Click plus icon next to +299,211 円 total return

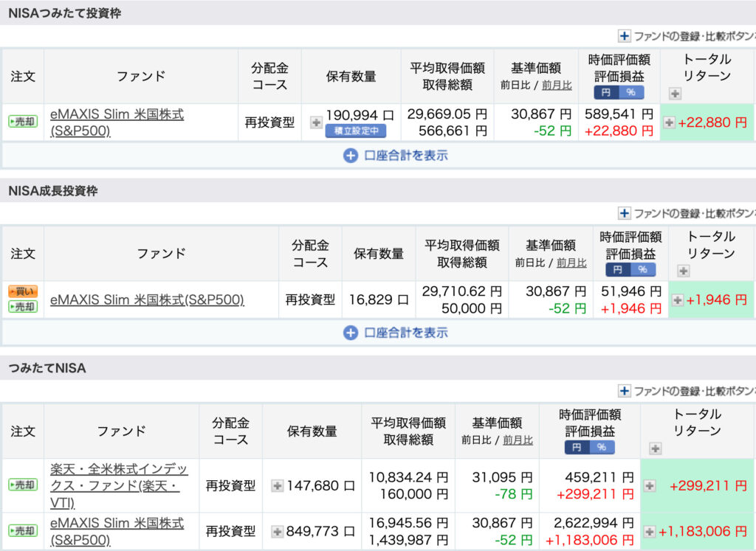[x=650, y=485]
